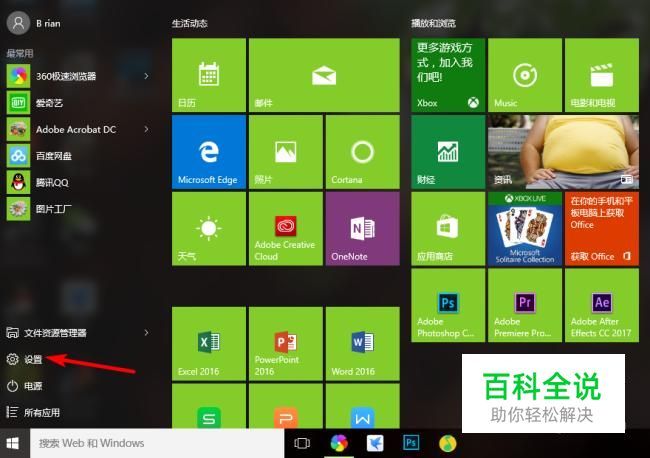Open the Photoshop taskbar icon
Screen dimensions: 650x458
(411, 443)
